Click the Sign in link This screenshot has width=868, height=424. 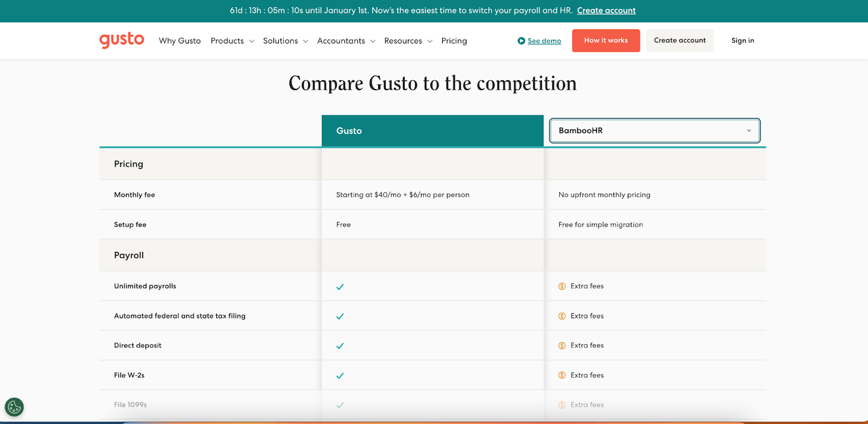pos(743,41)
